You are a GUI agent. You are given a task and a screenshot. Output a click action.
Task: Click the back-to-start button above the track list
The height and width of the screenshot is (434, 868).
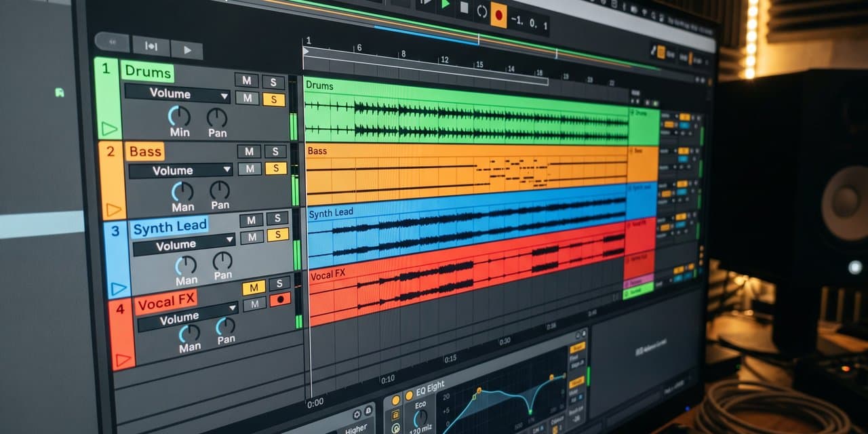pyautogui.click(x=112, y=42)
